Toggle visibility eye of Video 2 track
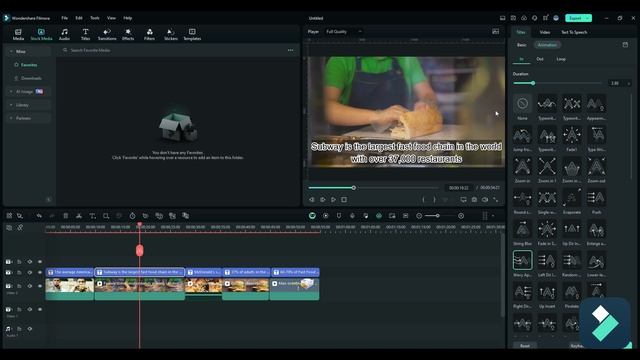The width and height of the screenshot is (640, 360). click(x=40, y=286)
